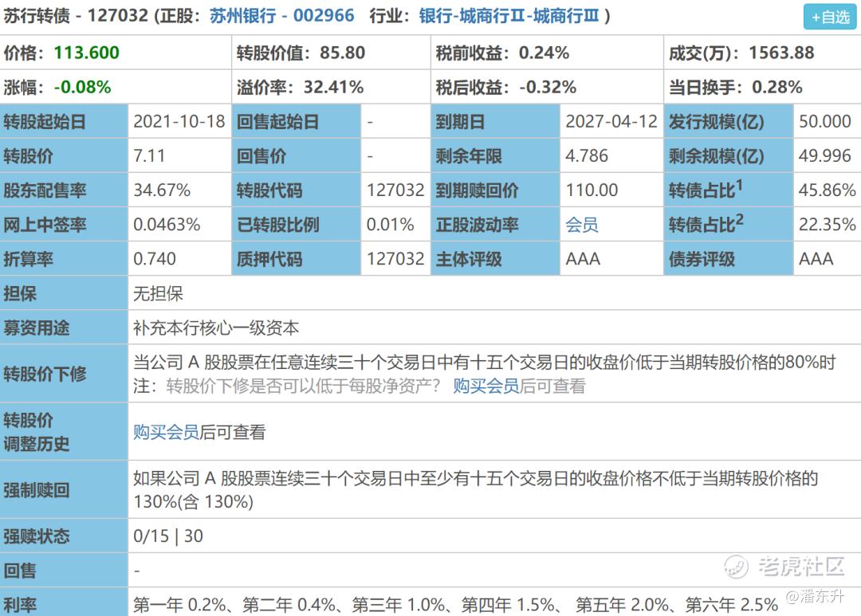The image size is (861, 616).
Task: Open the 银行-城商行Ⅱ-城商行Ⅲ industry link
Action: coord(509,15)
